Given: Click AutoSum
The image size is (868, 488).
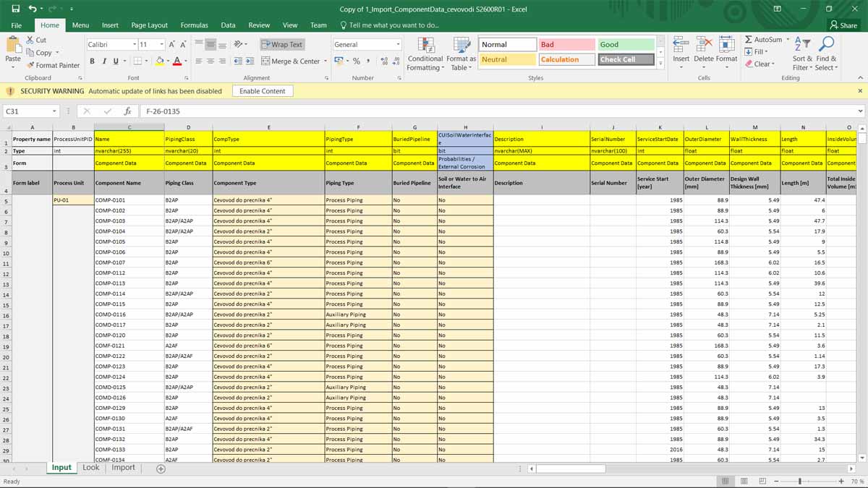Looking at the screenshot, I should click(x=764, y=40).
